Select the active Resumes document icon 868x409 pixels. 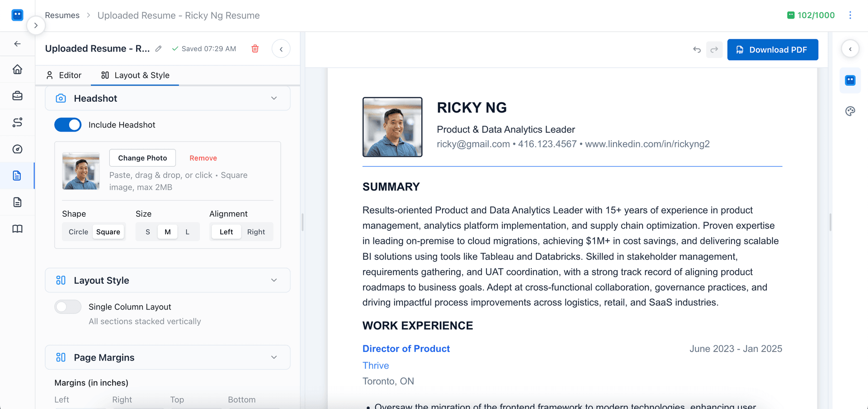point(17,176)
